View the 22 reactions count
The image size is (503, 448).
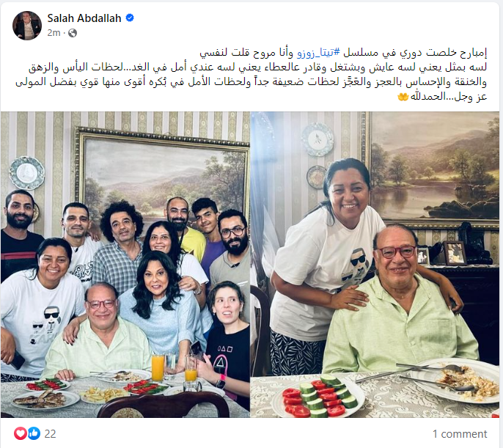click(x=50, y=434)
